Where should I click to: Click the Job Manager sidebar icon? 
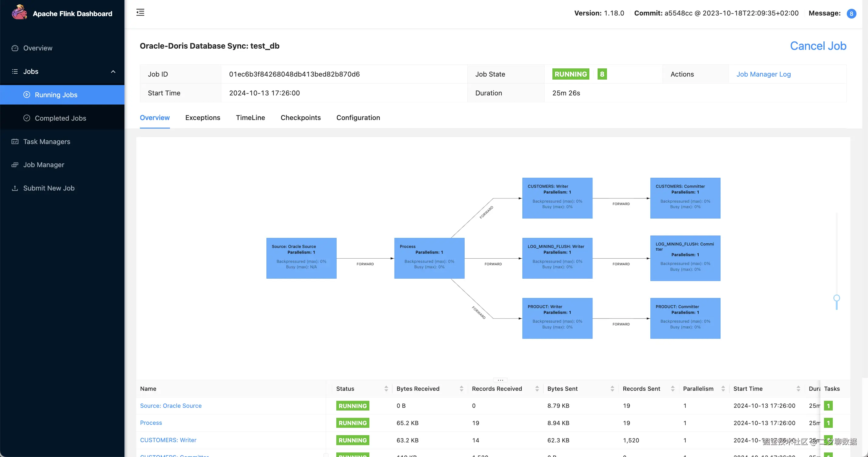[x=15, y=165]
